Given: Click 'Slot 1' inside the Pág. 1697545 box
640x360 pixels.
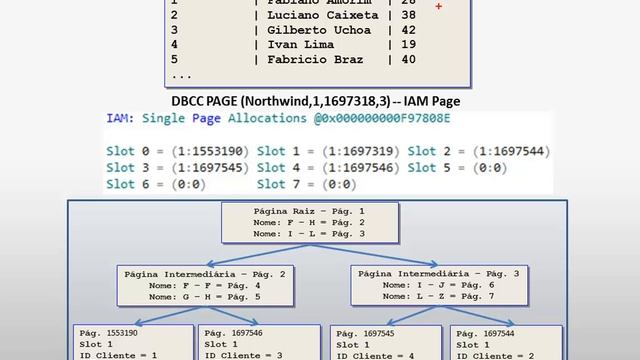Looking at the screenshot, I should [353, 345].
